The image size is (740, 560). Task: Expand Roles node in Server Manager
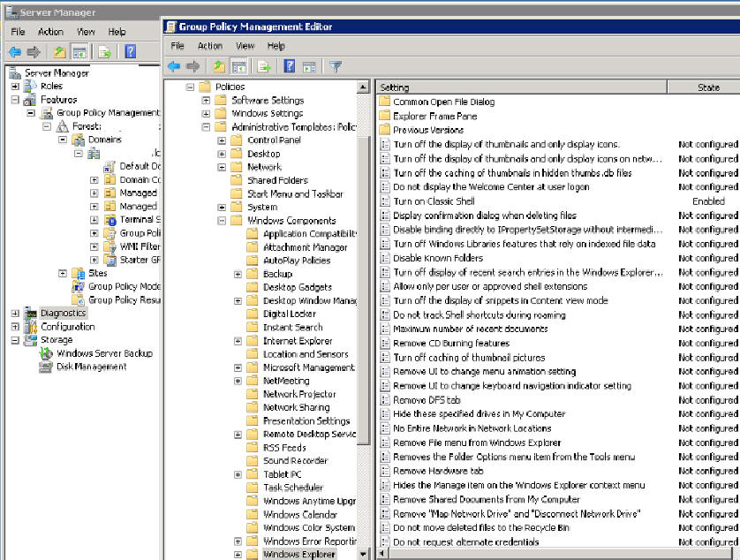[x=15, y=87]
